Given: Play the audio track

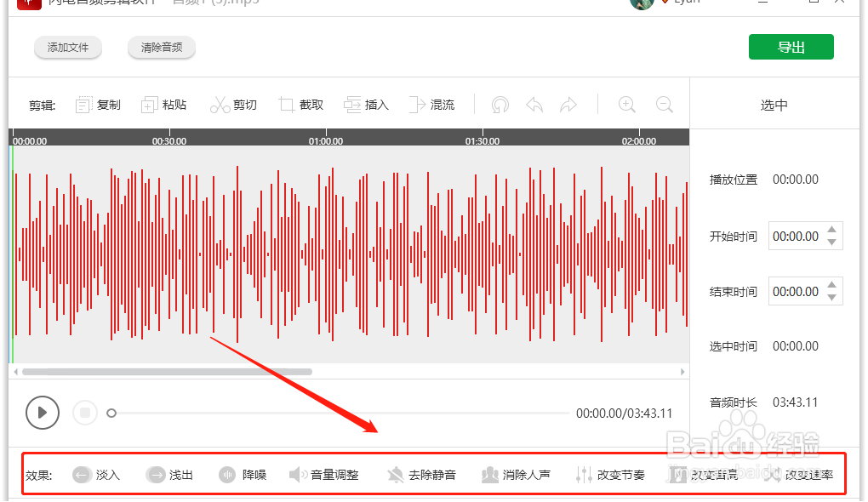Looking at the screenshot, I should (x=42, y=413).
